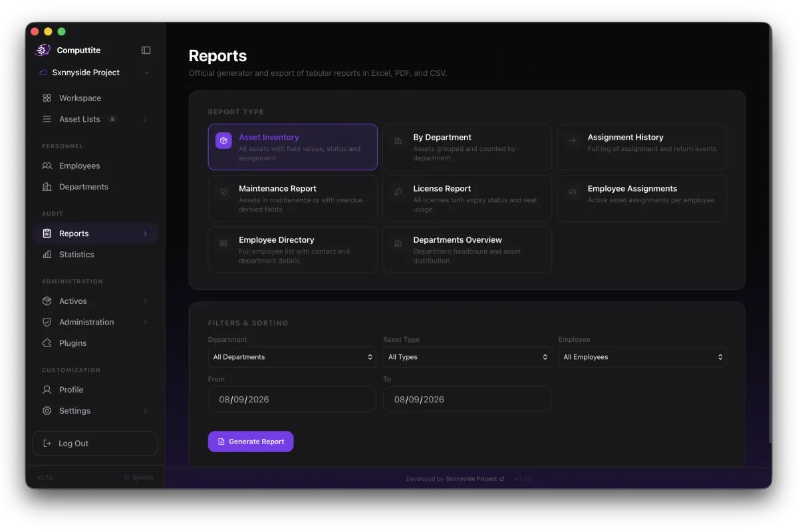Click the external link icon in footer
Screen dimensions: 798x532
pyautogui.click(x=502, y=479)
